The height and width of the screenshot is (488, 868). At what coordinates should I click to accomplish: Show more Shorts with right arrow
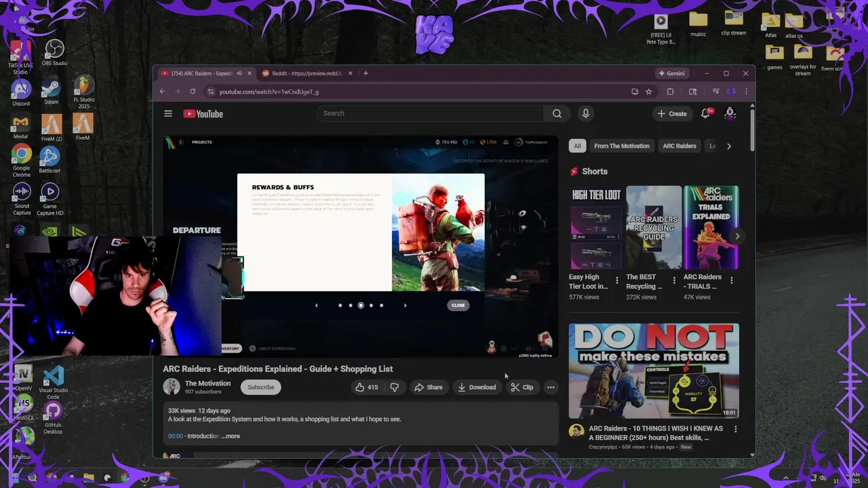(x=737, y=236)
